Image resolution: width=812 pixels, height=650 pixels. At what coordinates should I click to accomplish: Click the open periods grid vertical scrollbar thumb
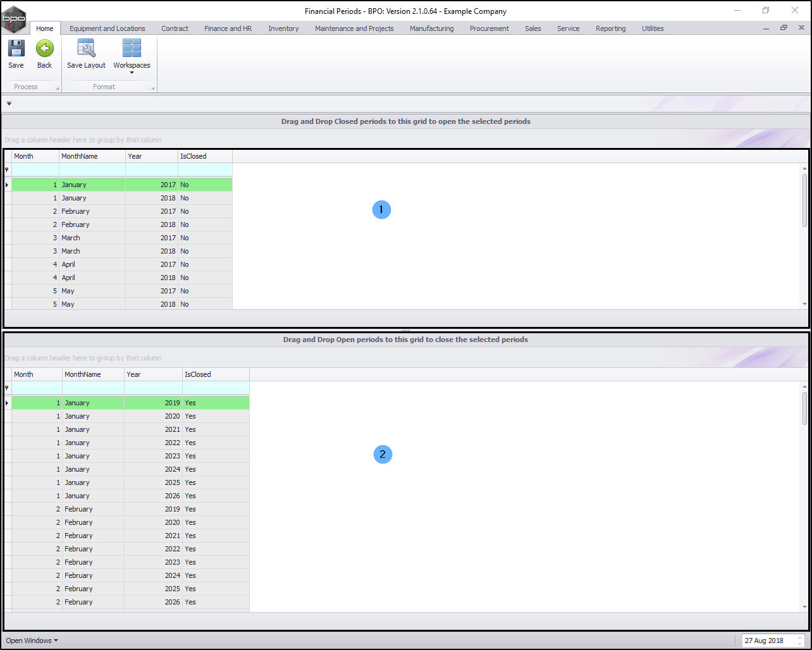[804, 200]
